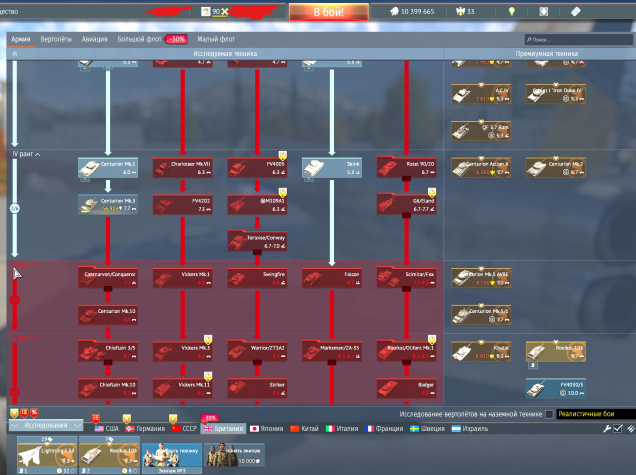Screen dimensions: 636x475
Task: Click the Исследования research button
Action: point(45,427)
